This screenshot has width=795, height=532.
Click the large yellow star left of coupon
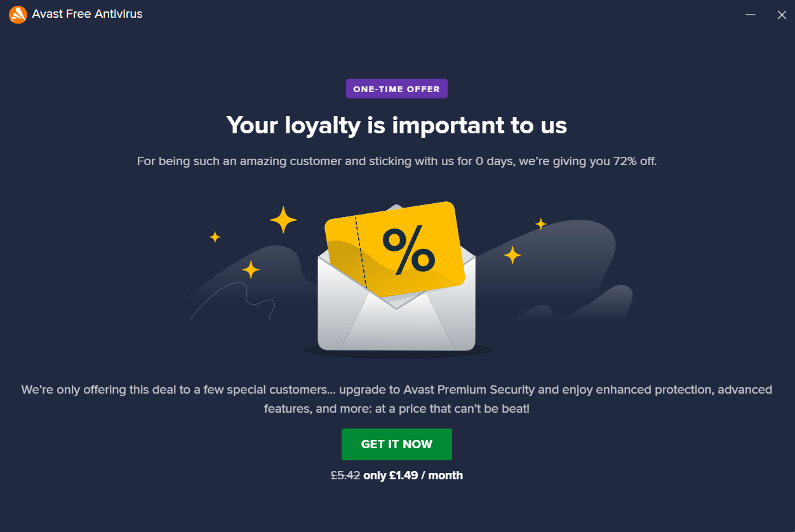point(283,220)
